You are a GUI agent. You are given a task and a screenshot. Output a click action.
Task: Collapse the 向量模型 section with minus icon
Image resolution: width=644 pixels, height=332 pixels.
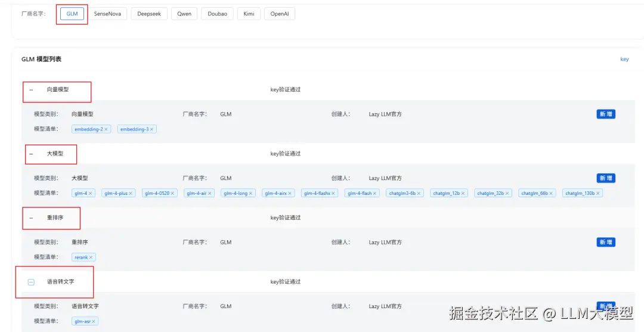coord(31,90)
